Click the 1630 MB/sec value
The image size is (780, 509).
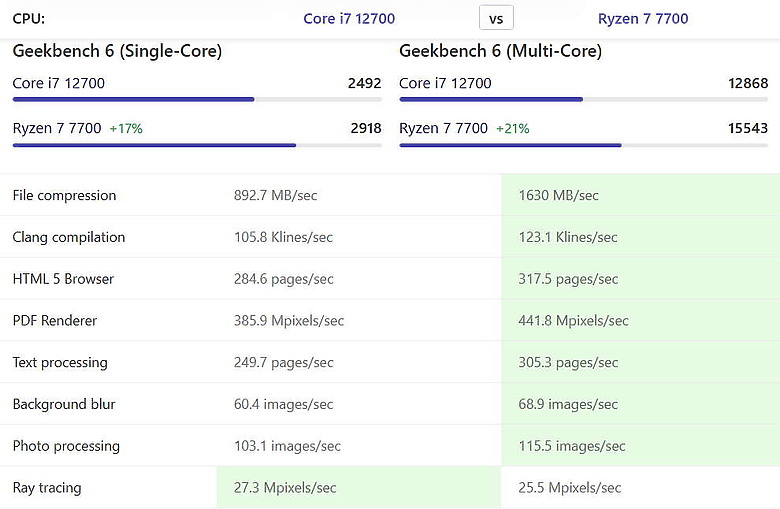coord(558,196)
